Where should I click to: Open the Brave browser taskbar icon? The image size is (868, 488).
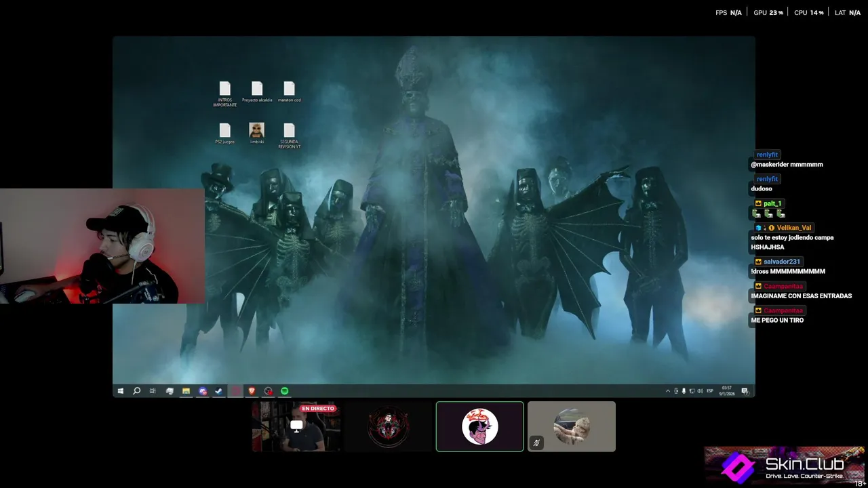252,391
